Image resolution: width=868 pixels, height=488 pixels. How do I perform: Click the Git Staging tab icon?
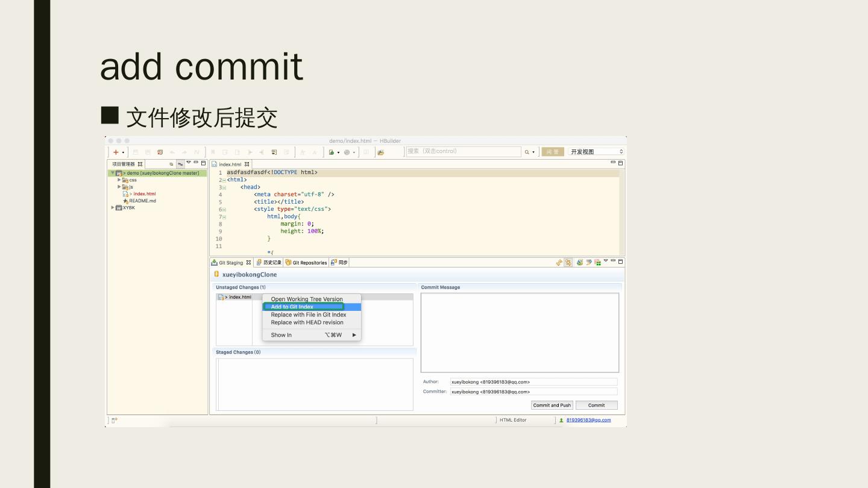(214, 263)
